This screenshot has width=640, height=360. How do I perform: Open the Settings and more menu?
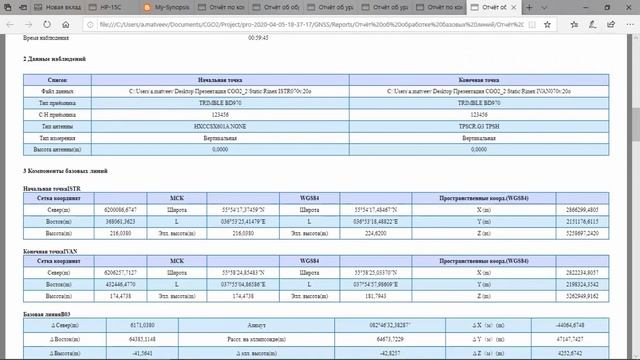(629, 24)
